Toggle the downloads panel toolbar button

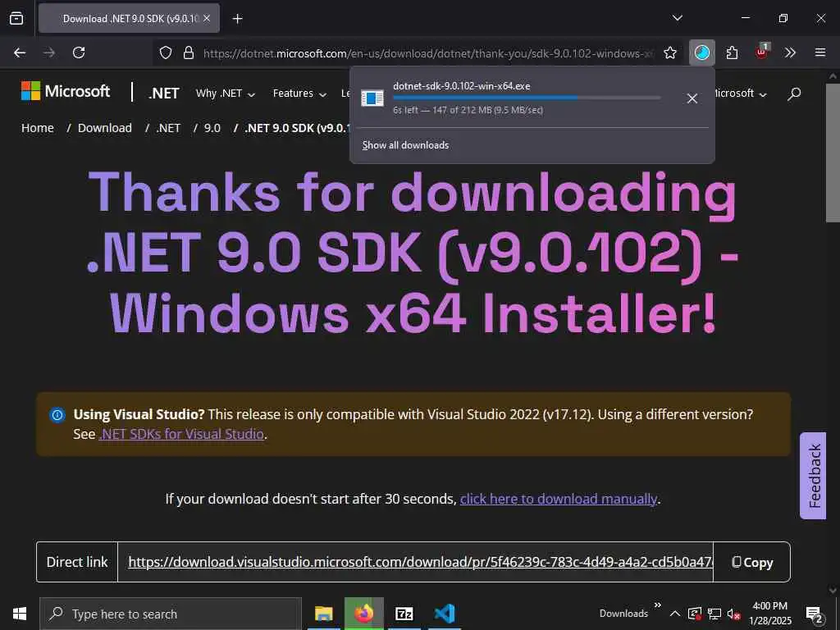tap(702, 52)
